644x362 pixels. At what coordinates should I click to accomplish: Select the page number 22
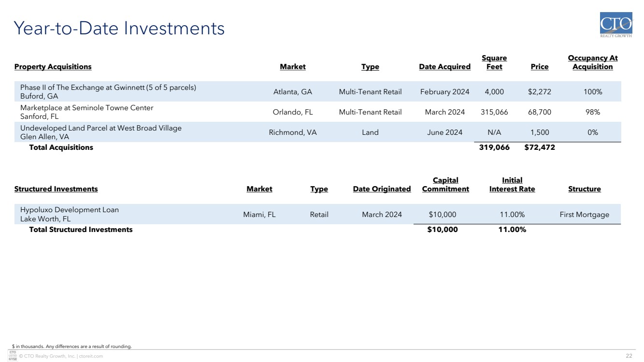point(629,356)
